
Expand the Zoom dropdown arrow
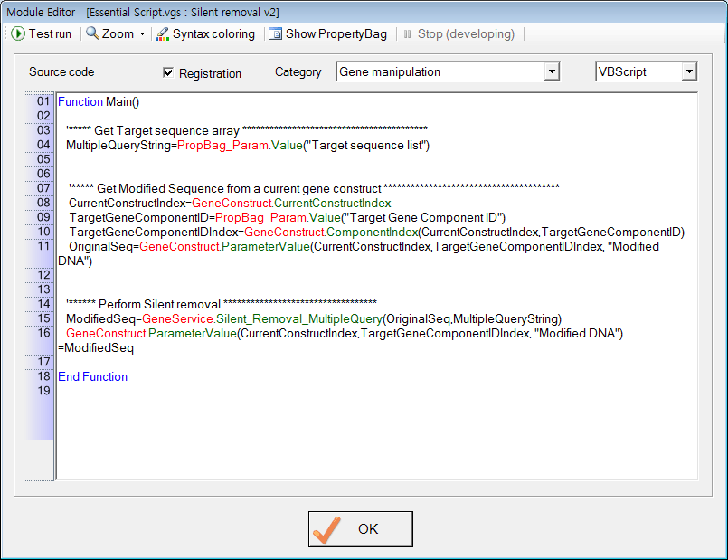click(142, 34)
